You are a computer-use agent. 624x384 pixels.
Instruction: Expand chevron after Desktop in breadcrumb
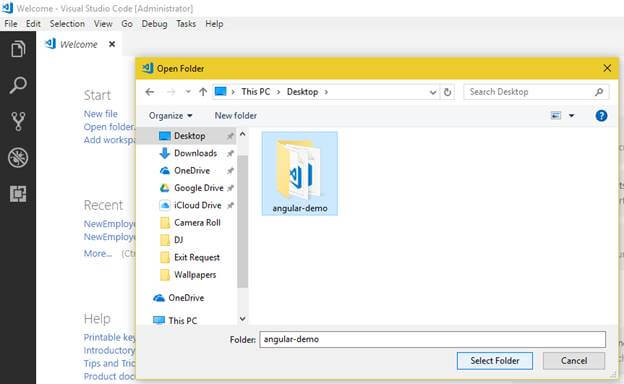[326, 92]
